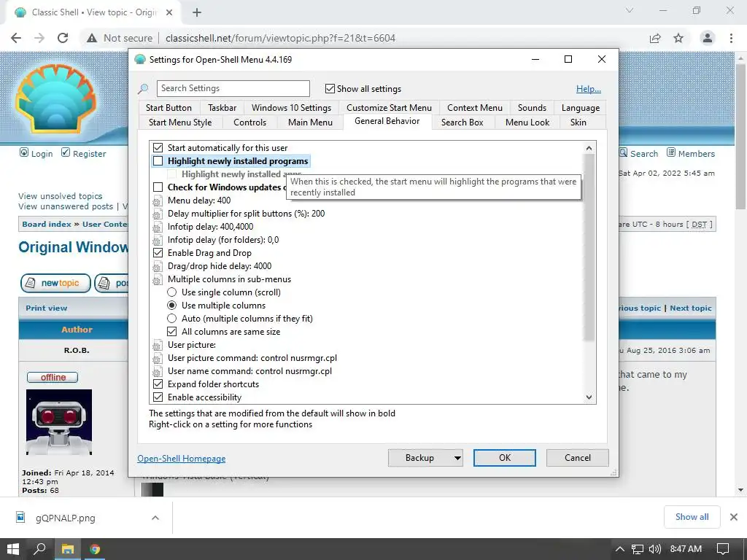The height and width of the screenshot is (560, 747).
Task: Select the Context Menu tab
Action: 474,108
